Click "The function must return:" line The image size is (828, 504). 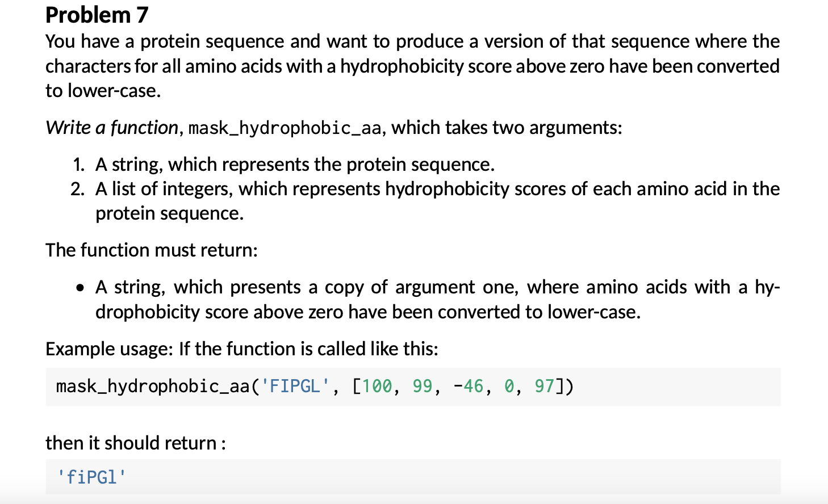coord(152,250)
